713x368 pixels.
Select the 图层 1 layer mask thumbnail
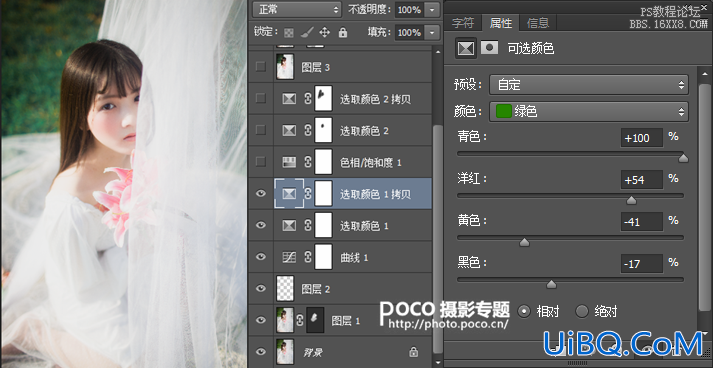pyautogui.click(x=315, y=320)
